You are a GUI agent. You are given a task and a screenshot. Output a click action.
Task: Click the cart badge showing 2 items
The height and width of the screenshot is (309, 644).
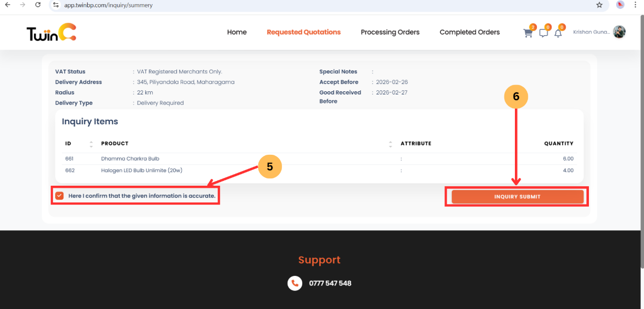tap(532, 27)
